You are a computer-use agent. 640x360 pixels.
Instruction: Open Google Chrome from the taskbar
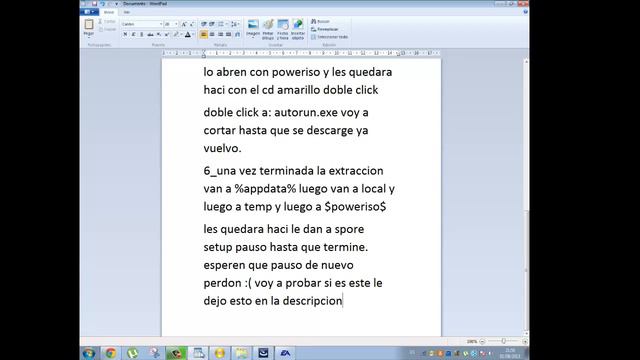(x=111, y=353)
